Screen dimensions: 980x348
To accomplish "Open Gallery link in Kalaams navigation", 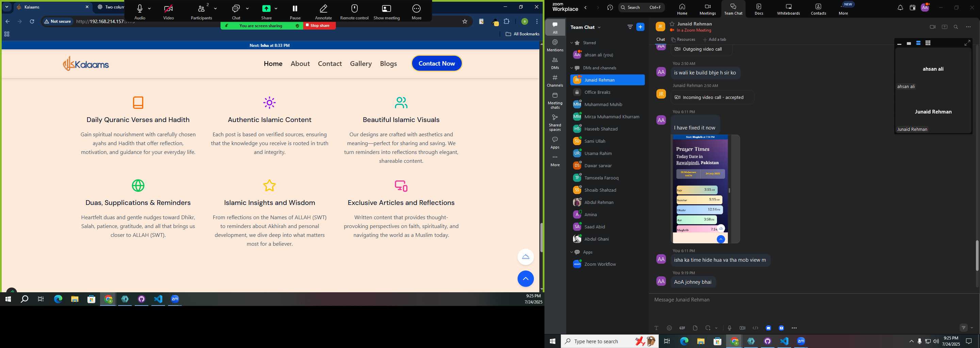I will pos(361,64).
